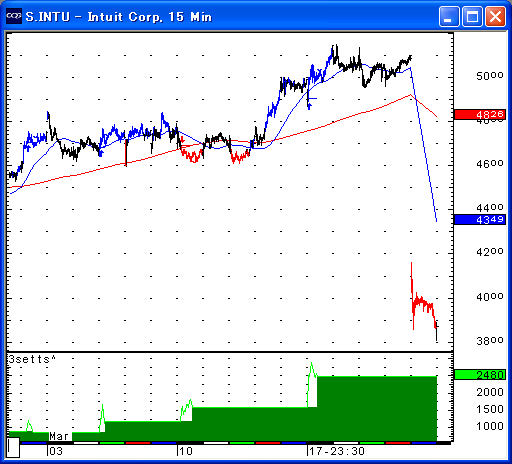
Task: Click the 10 date label on time axis
Action: [x=185, y=451]
